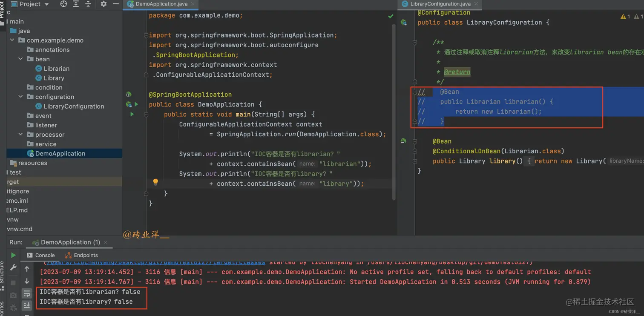This screenshot has height=316, width=644.
Task: Select annotations folder in tree
Action: click(52, 50)
